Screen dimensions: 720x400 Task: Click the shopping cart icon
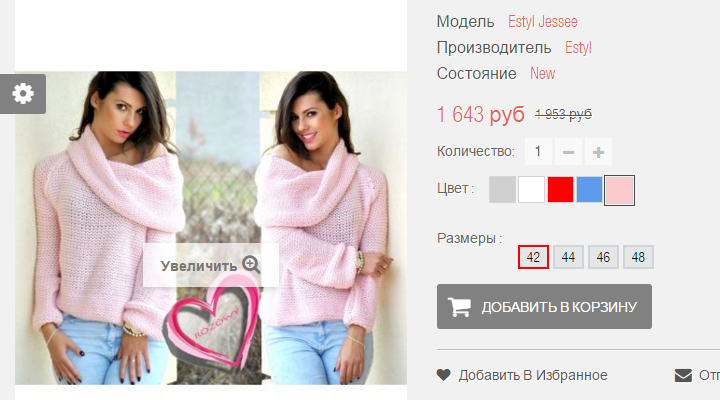(x=460, y=307)
